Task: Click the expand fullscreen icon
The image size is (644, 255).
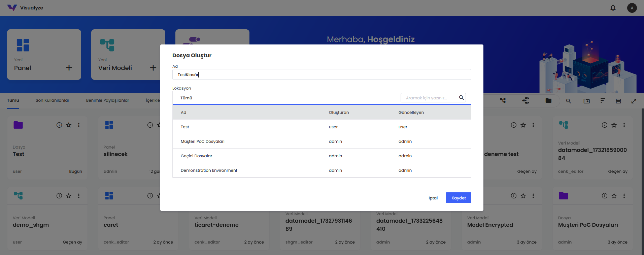Action: tap(634, 101)
